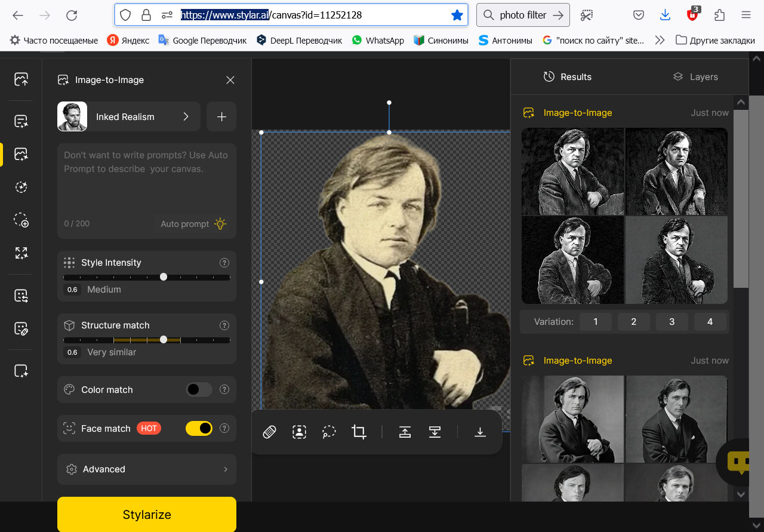
Task: Open the Firefox hamburger menu
Action: point(746,16)
